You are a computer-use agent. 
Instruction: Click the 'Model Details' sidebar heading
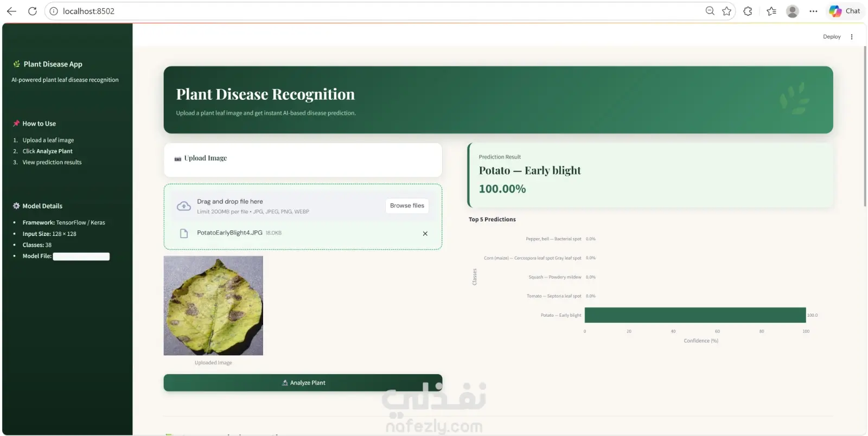coord(42,206)
